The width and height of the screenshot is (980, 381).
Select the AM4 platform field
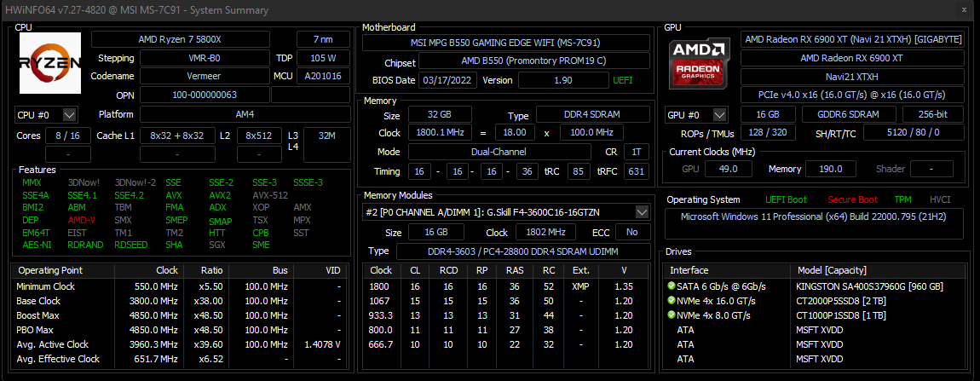click(x=245, y=115)
